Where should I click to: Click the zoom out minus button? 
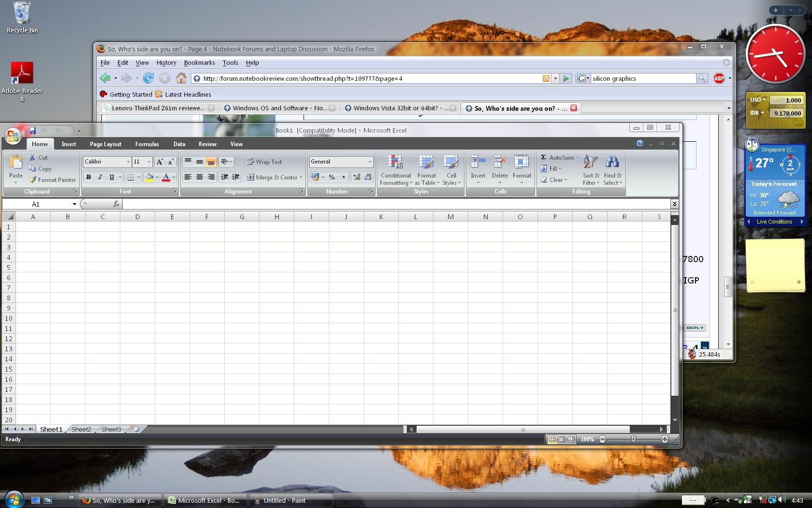pos(602,439)
